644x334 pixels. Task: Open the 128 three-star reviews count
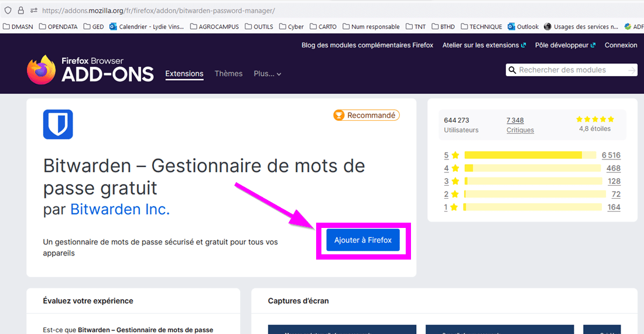coord(614,181)
